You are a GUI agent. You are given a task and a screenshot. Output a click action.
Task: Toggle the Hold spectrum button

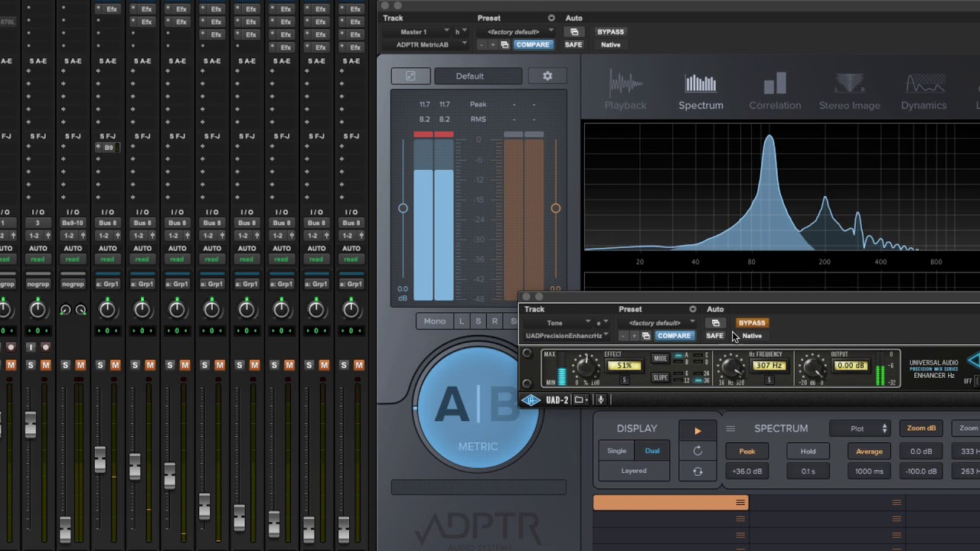tap(808, 452)
